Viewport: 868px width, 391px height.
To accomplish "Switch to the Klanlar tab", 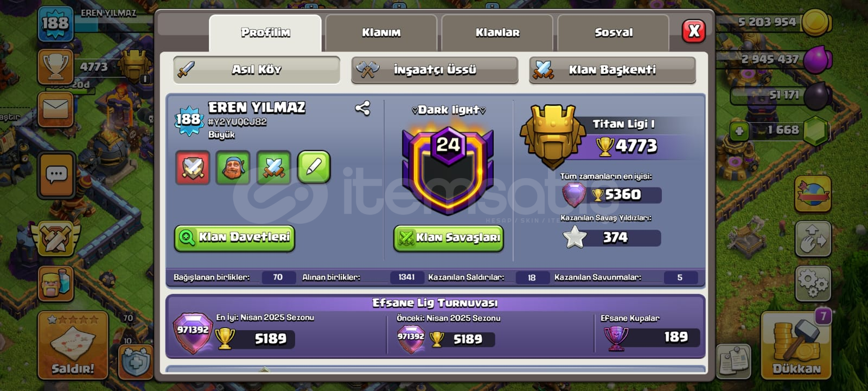I will [x=497, y=33].
